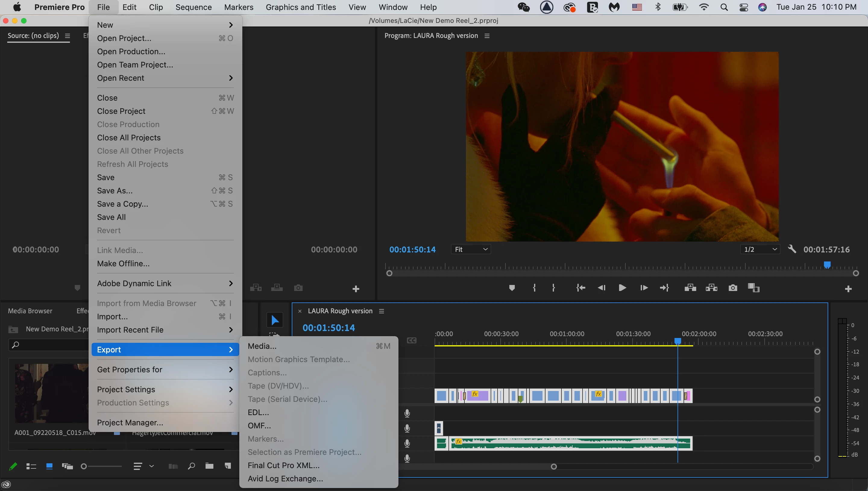Select Final Cut Pro XML... export option
This screenshot has width=868, height=491.
283,465
